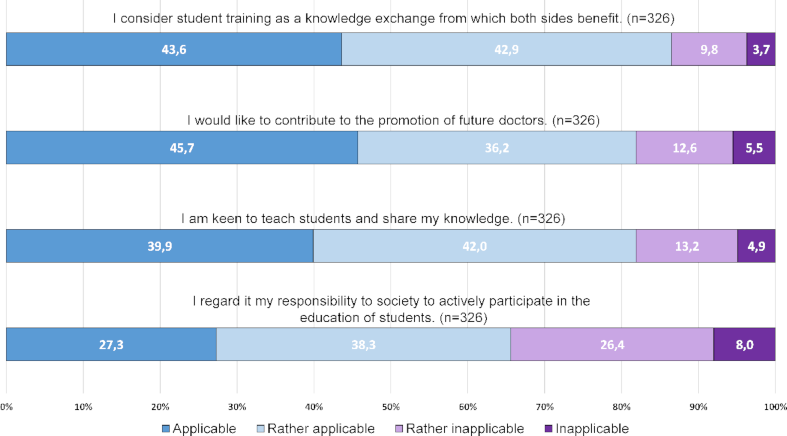This screenshot has width=787, height=436.
Task: Click the 26,4 Rather inapplicable segment
Action: [x=611, y=343]
